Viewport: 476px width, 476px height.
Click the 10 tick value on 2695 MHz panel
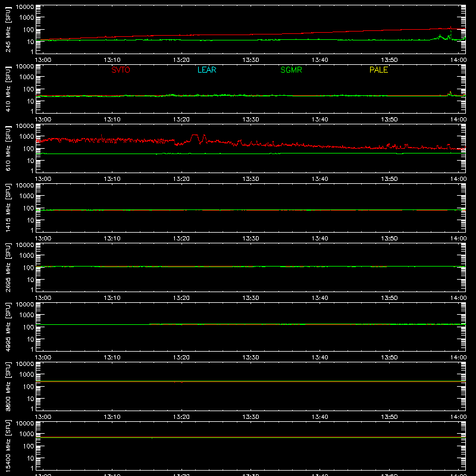pos(31,280)
